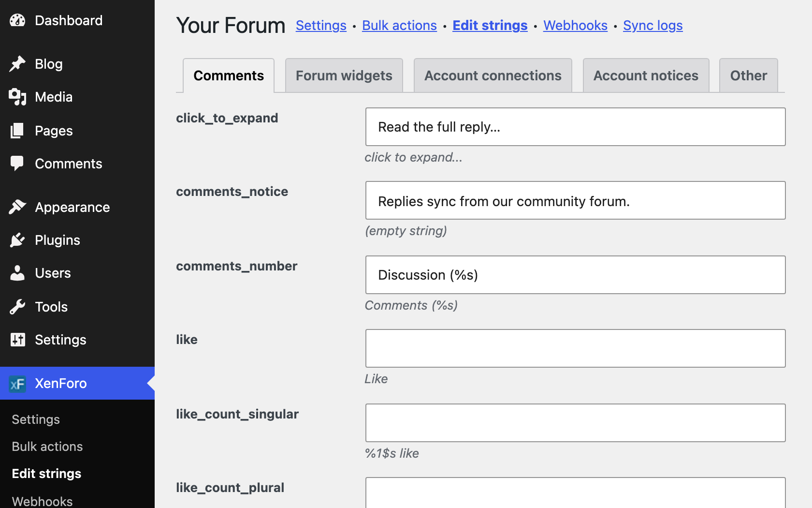Click the Appearance paintbrush icon
Viewport: 812px width, 508px height.
pyautogui.click(x=17, y=207)
